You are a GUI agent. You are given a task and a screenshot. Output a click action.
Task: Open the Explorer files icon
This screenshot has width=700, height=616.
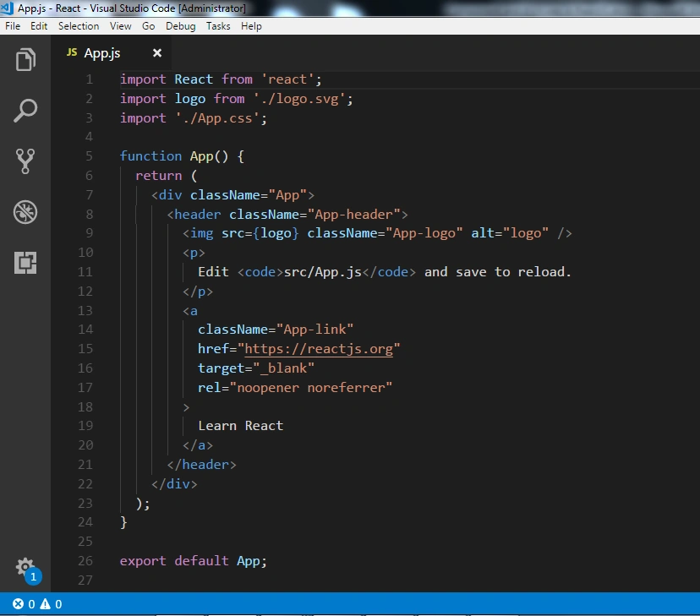pyautogui.click(x=25, y=60)
